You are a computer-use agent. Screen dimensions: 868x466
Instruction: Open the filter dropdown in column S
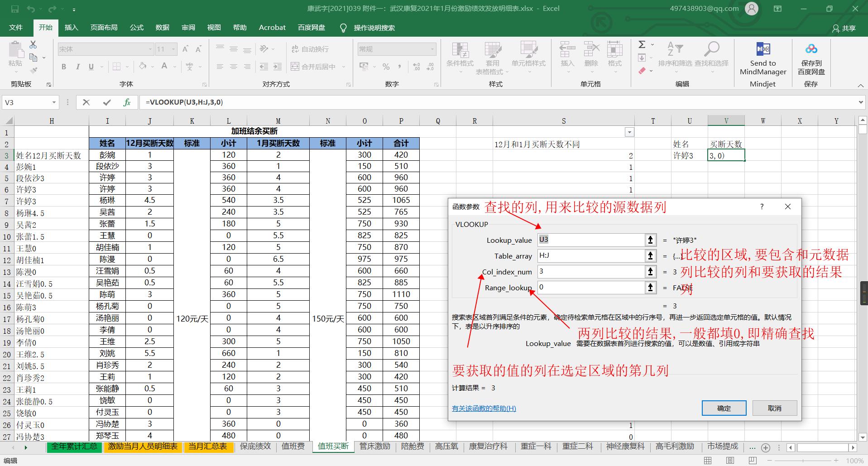point(629,132)
